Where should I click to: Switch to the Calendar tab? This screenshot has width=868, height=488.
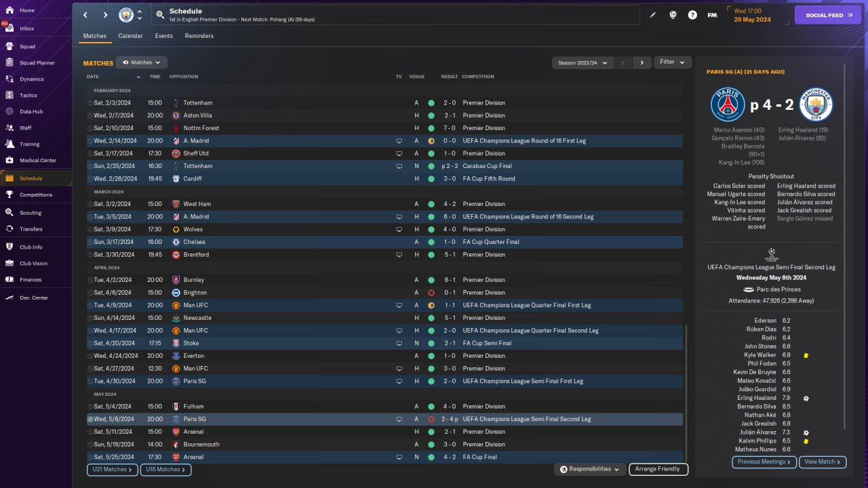tap(130, 36)
